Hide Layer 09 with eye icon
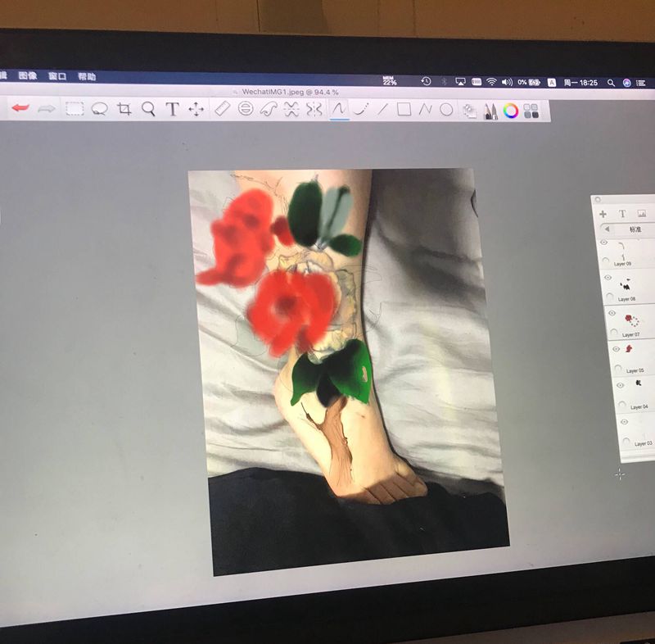The image size is (655, 644). [x=604, y=243]
